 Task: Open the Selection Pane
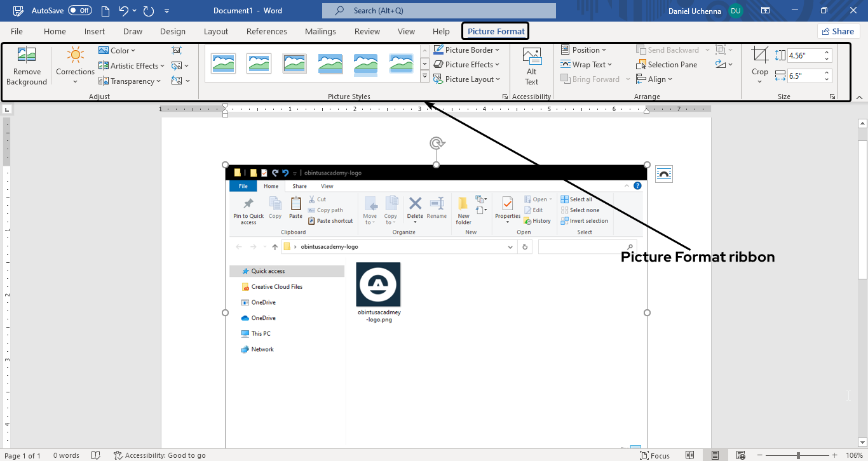coord(667,64)
